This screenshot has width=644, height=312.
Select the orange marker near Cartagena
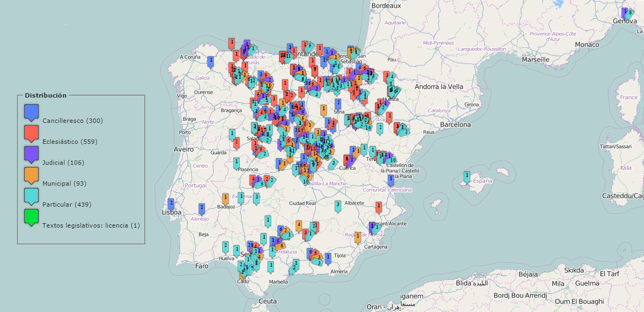pyautogui.click(x=358, y=238)
